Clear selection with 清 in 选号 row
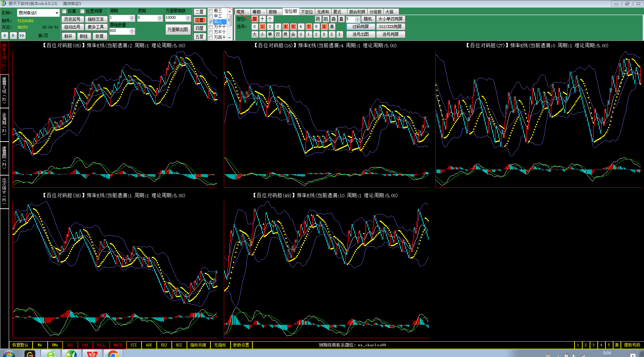 332,27
